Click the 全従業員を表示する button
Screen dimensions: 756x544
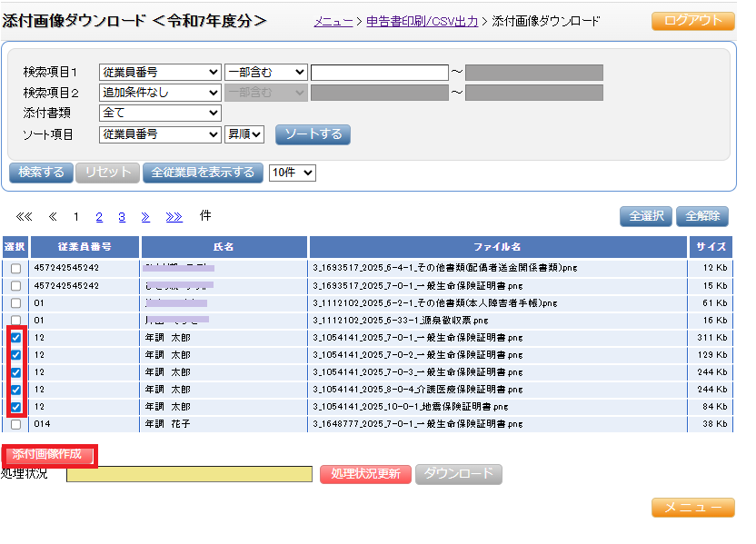[203, 173]
